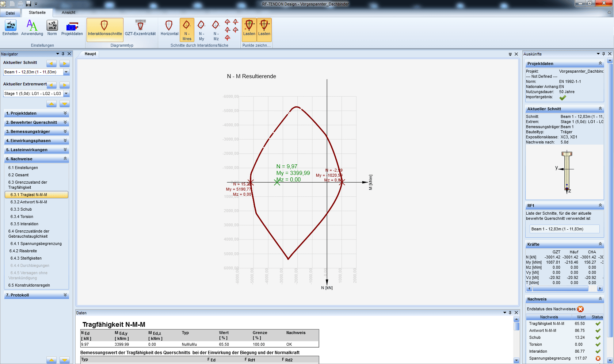Viewport: 614px width, 364px height.
Task: Collapse the 6. Nachweise section
Action: pyautogui.click(x=37, y=159)
